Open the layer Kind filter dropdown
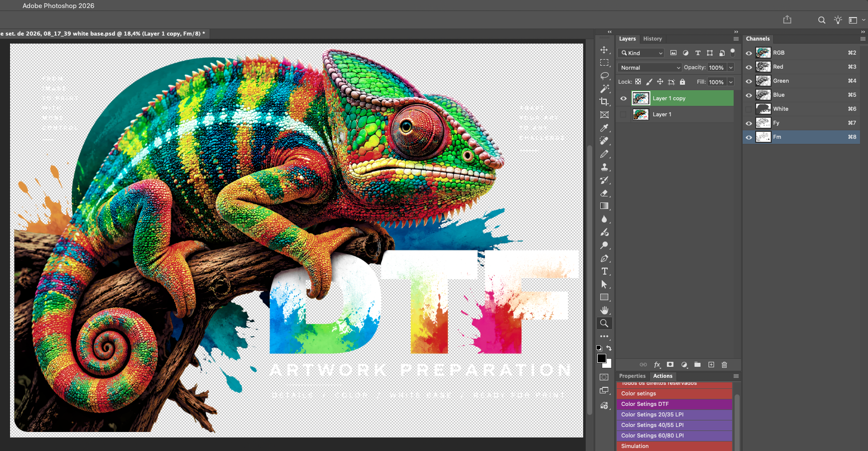The height and width of the screenshot is (451, 868). tap(641, 53)
